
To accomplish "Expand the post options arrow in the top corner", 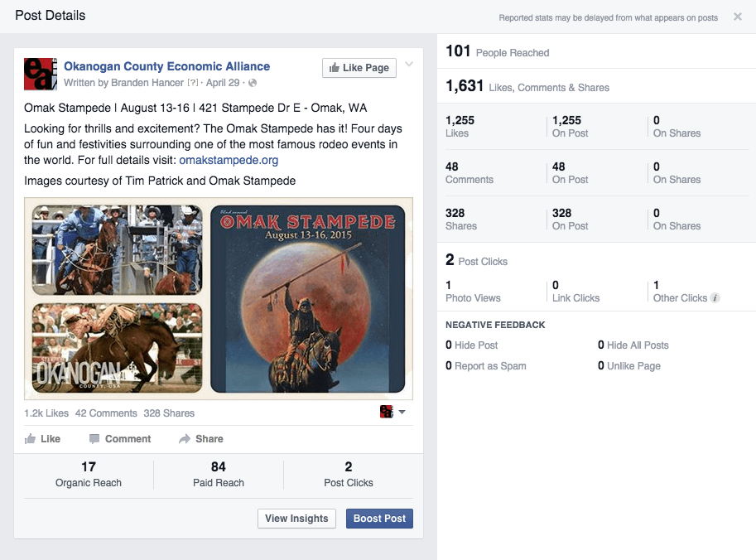I will click(x=409, y=64).
